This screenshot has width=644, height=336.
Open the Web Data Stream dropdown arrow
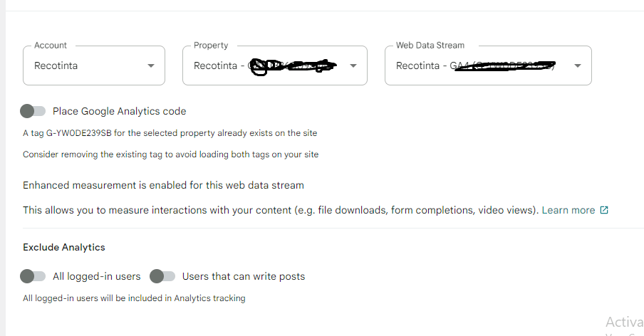(578, 65)
